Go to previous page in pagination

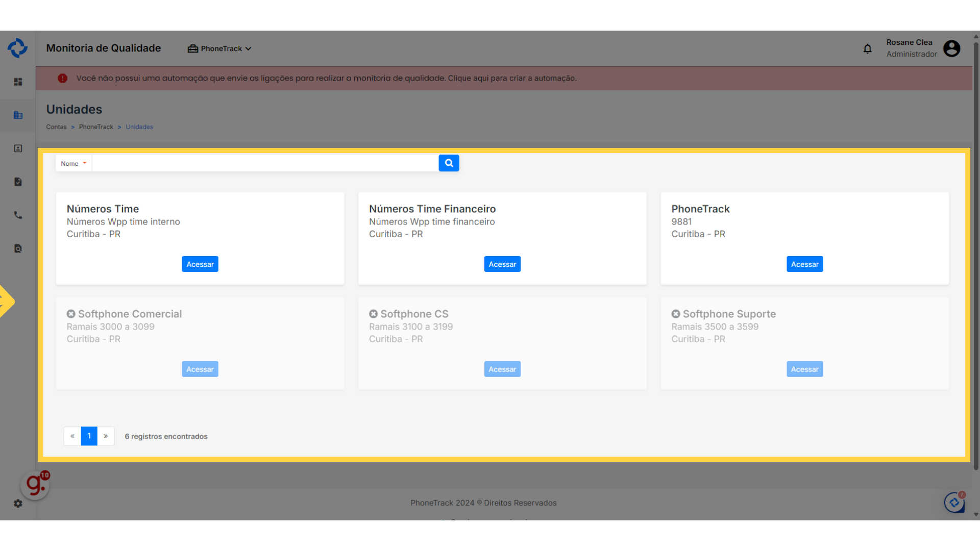[x=72, y=436]
